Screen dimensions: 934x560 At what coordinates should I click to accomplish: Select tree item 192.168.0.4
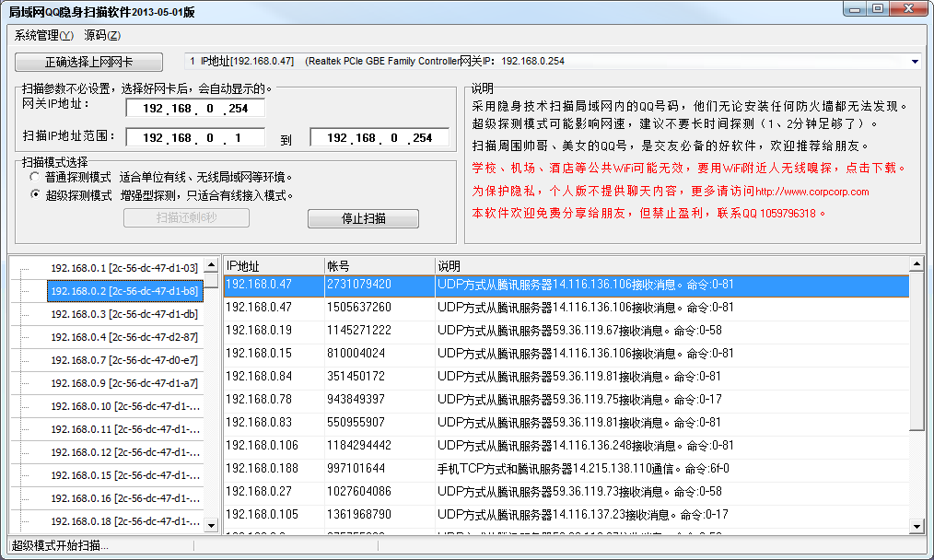124,337
